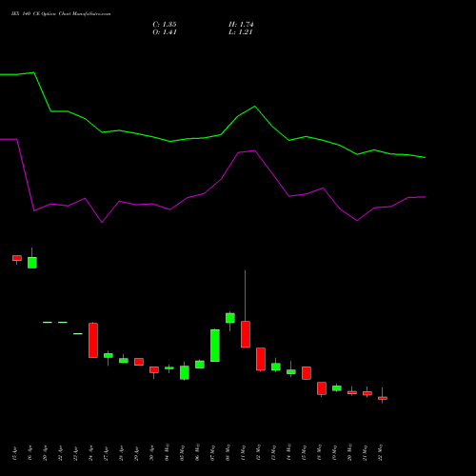Select the 22 May date label
This screenshot has width=476, height=476.
(380, 452)
